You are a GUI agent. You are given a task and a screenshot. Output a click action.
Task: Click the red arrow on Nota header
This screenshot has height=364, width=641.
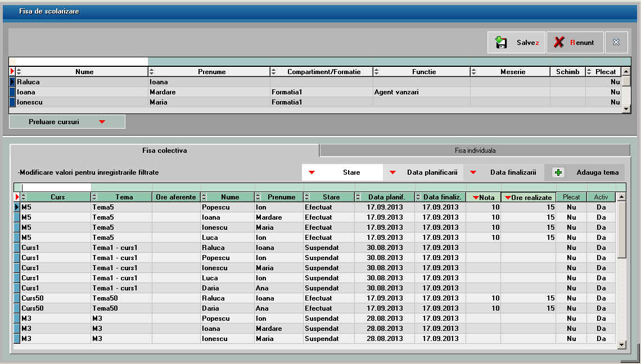click(476, 198)
